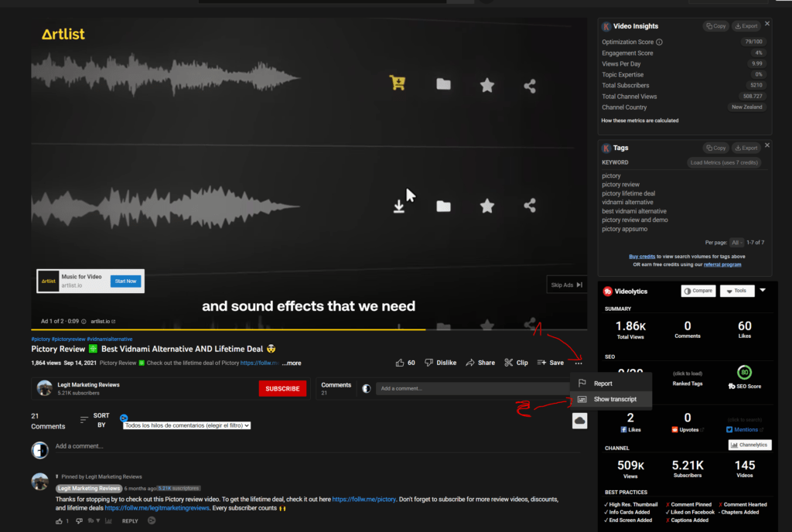Click the green SEO Score 80 circle
Viewport: 792px width, 532px height.
pyautogui.click(x=744, y=373)
